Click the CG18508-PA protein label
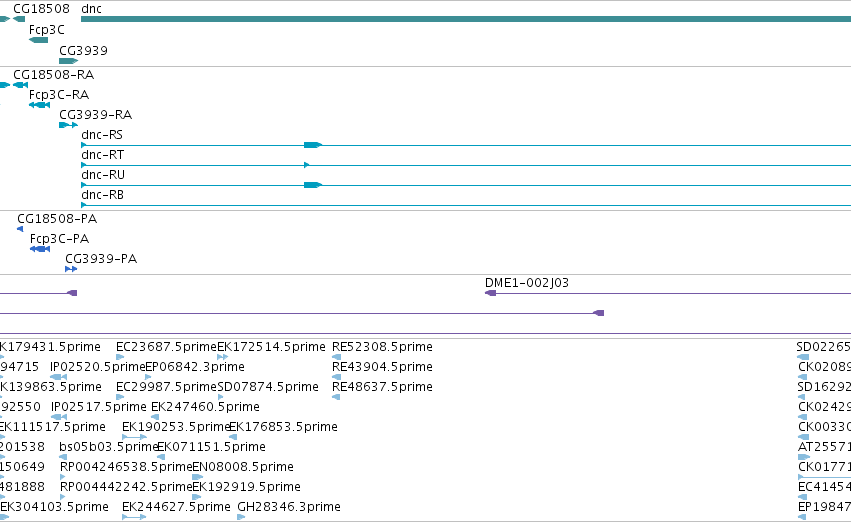851x522 pixels. click(x=57, y=219)
